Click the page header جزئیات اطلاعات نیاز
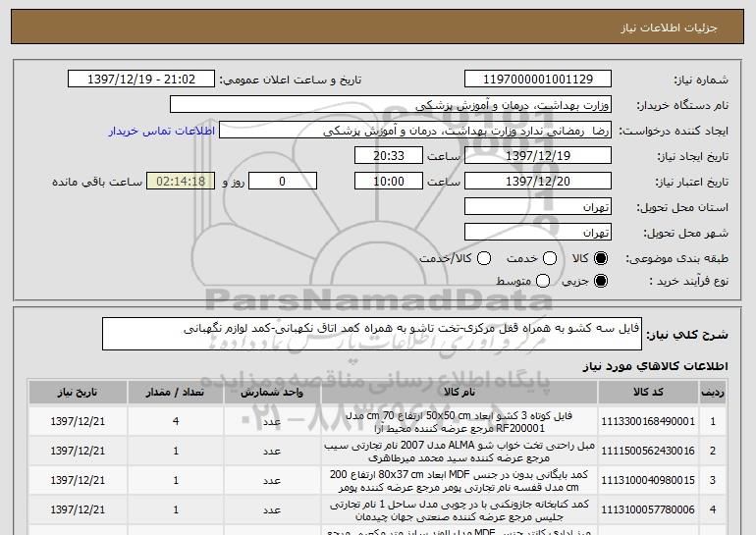This screenshot has height=535, width=756. (x=669, y=27)
